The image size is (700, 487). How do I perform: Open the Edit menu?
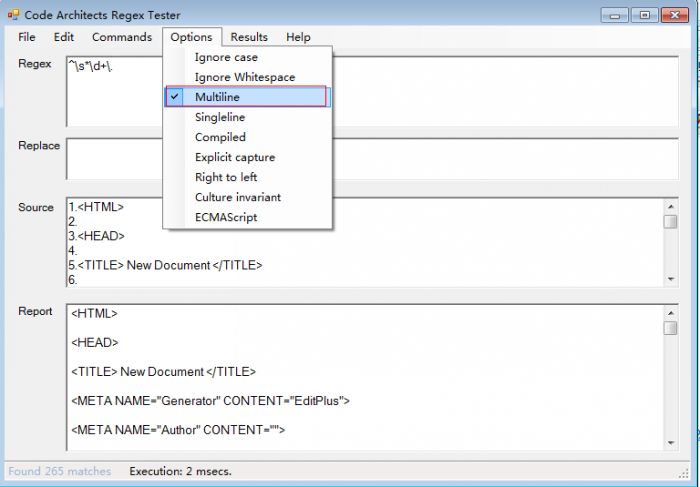(64, 37)
